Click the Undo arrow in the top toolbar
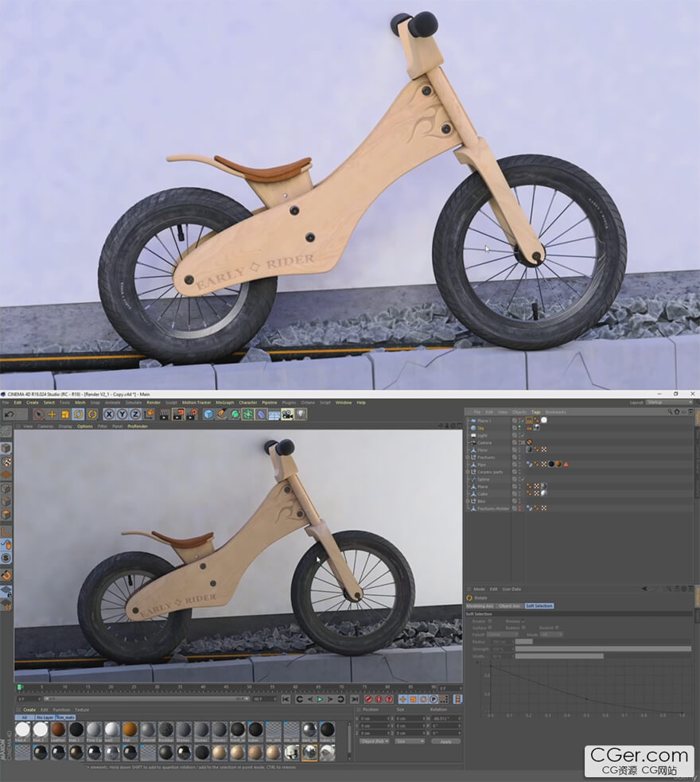 (x=9, y=414)
